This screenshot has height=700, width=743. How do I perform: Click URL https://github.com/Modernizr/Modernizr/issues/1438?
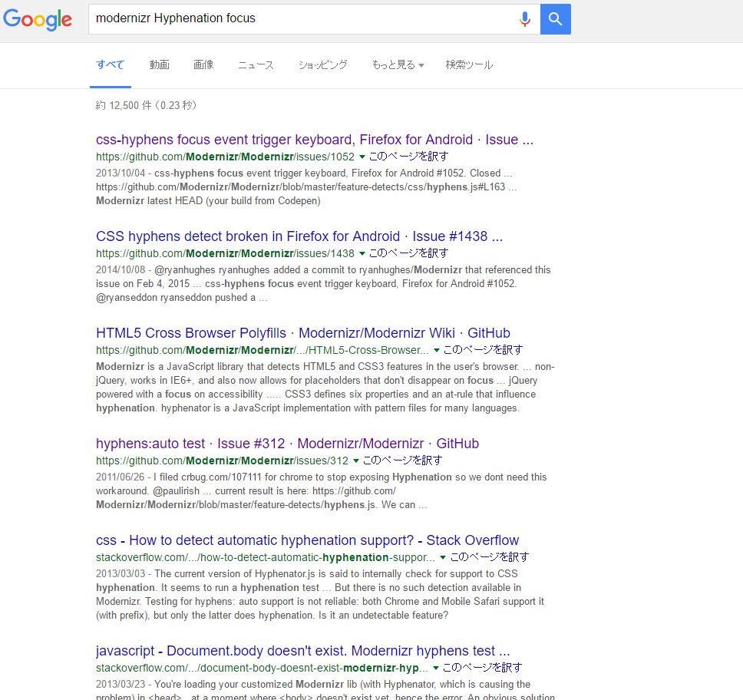coord(225,253)
